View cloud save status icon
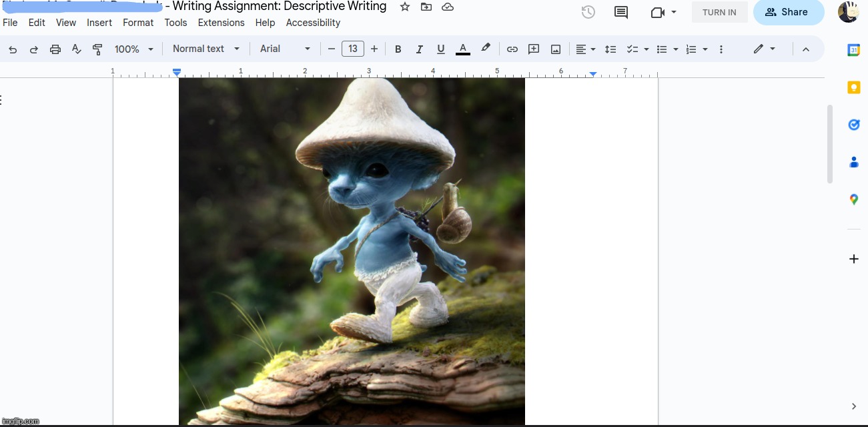Viewport: 868px width, 427px height. [x=448, y=7]
